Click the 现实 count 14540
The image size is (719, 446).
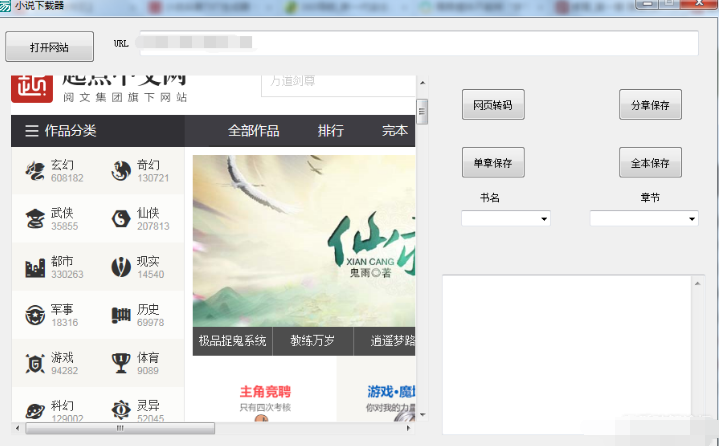tap(150, 274)
